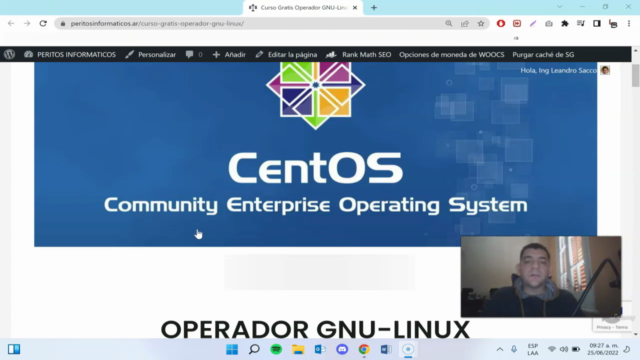The width and height of the screenshot is (640, 360).
Task: Click the user avatar thumbnail
Action: tap(605, 70)
